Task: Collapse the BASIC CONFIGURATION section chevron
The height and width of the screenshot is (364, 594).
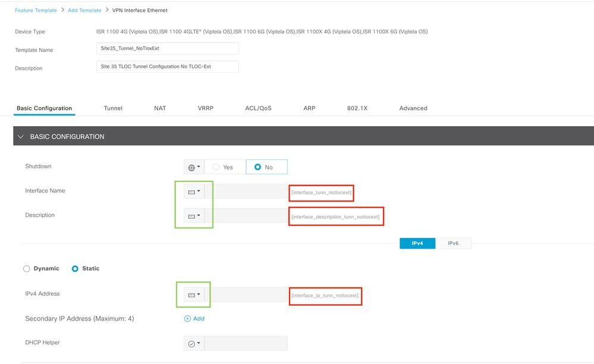Action: pyautogui.click(x=21, y=136)
